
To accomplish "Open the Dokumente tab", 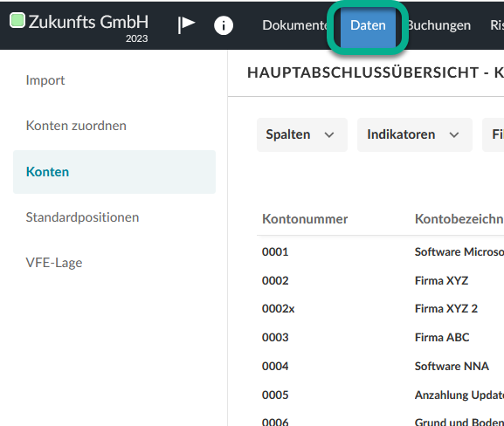I will [x=294, y=25].
